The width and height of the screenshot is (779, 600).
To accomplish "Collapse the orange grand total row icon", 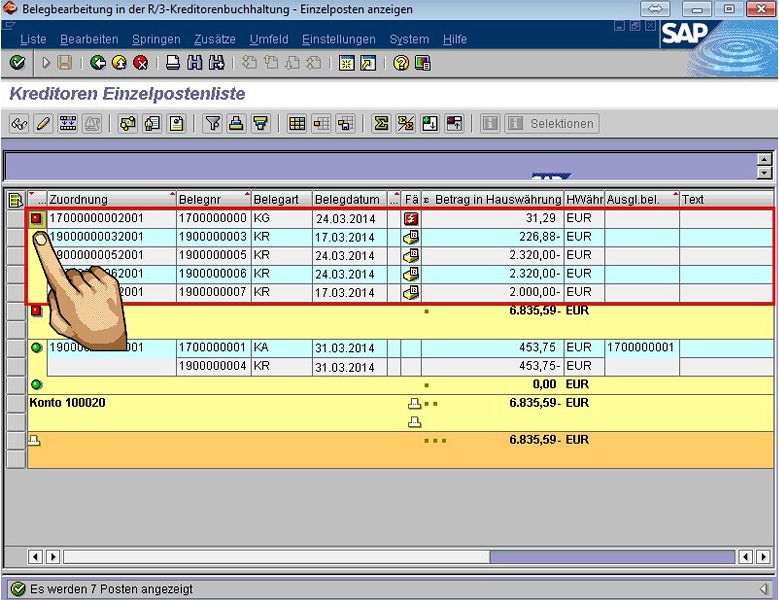I will (x=34, y=440).
